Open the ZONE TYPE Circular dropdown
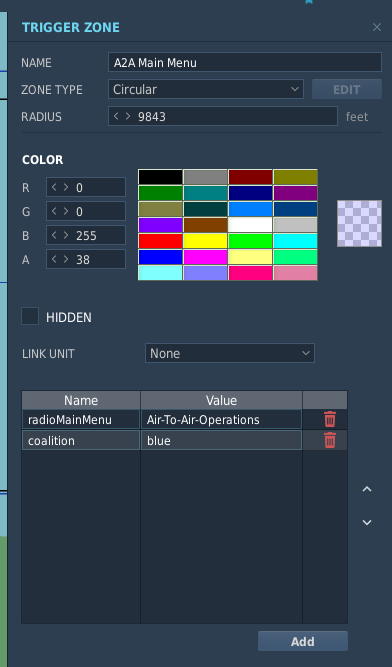This screenshot has width=392, height=667. [206, 89]
